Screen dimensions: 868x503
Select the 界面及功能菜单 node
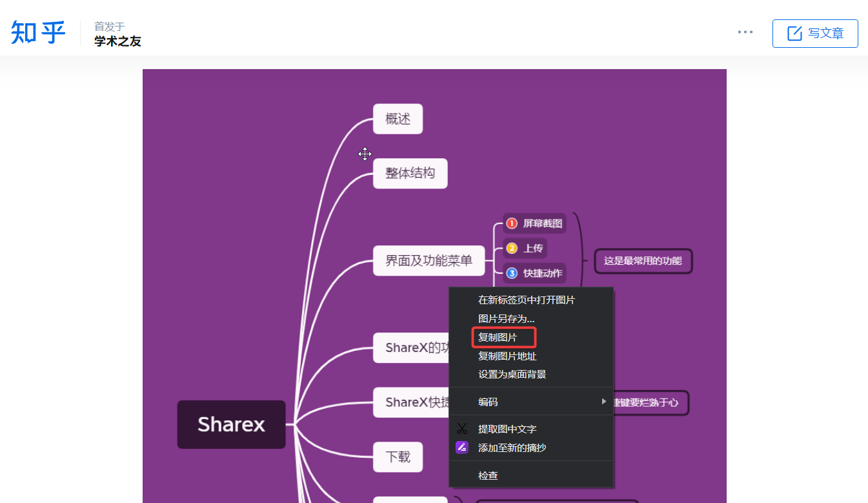click(x=429, y=260)
